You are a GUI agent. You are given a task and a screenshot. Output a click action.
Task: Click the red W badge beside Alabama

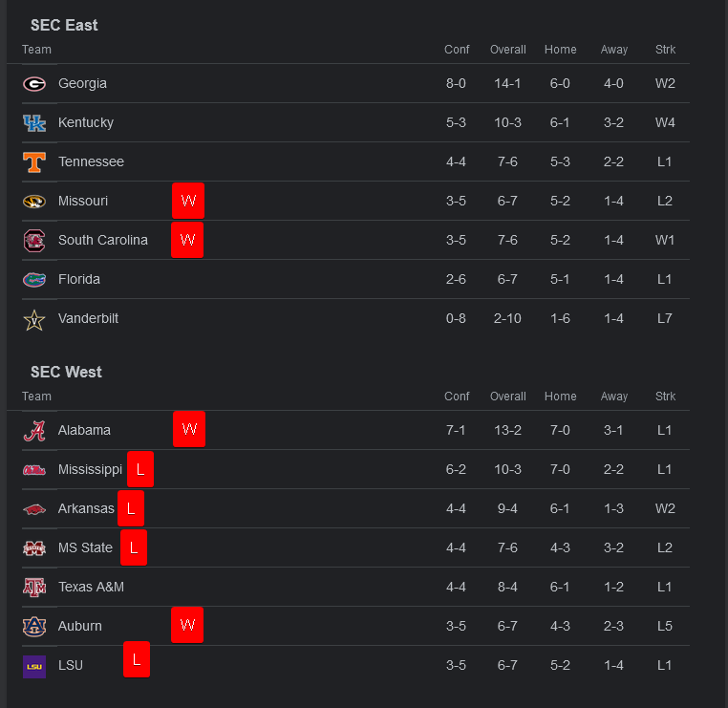189,429
